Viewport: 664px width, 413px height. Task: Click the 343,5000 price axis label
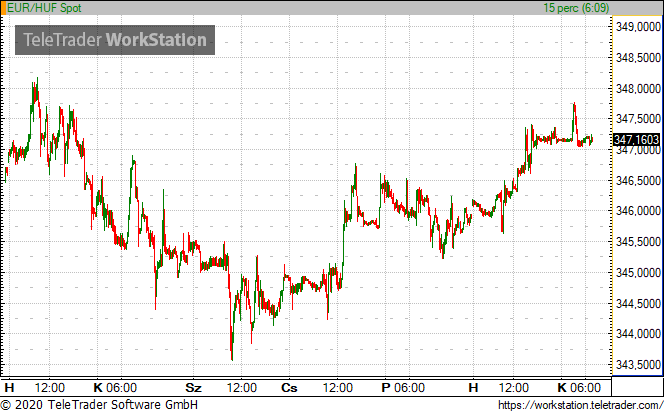pos(638,364)
